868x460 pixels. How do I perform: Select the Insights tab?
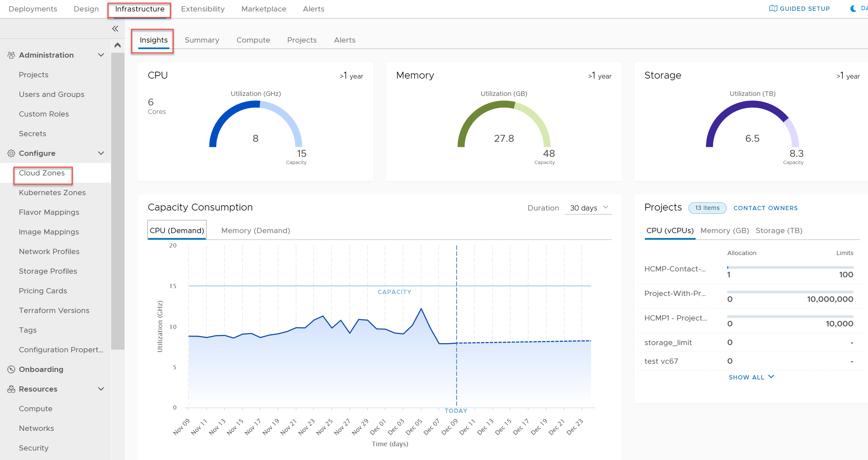(153, 40)
